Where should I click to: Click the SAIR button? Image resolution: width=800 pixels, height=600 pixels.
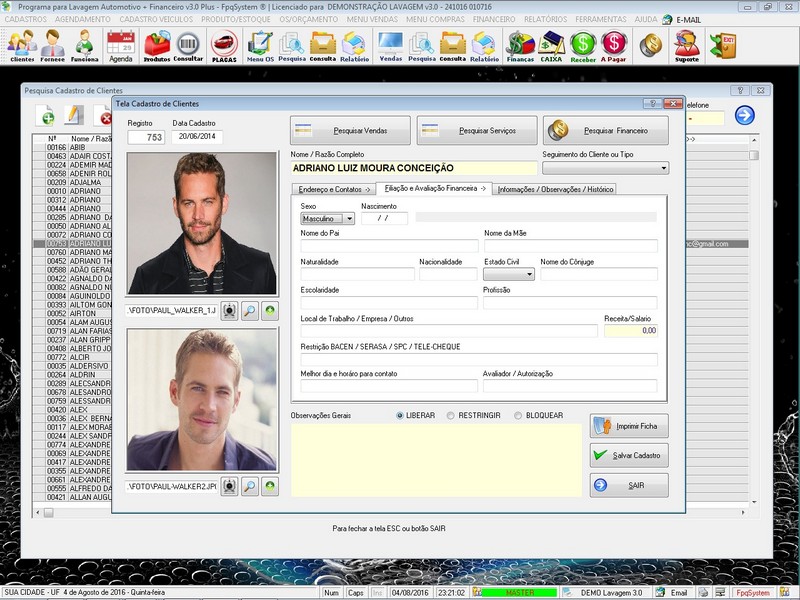click(629, 485)
